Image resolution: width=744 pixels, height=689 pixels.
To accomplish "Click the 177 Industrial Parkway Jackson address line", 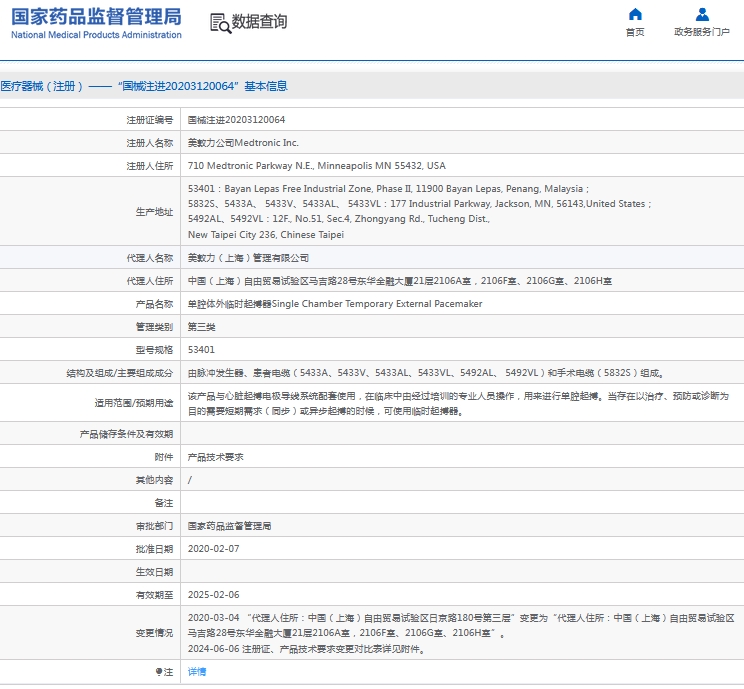I will pos(419,204).
